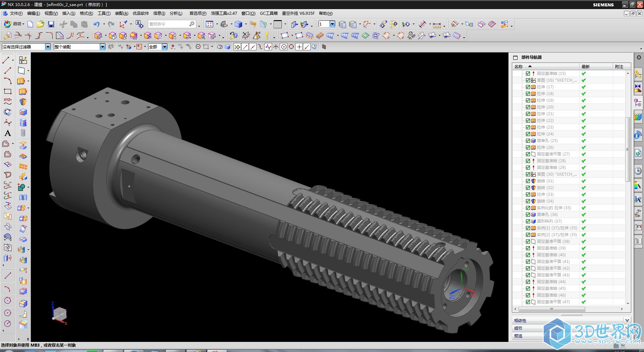The width and height of the screenshot is (644, 352).
Task: Open the 插入(S) menu
Action: tap(69, 13)
